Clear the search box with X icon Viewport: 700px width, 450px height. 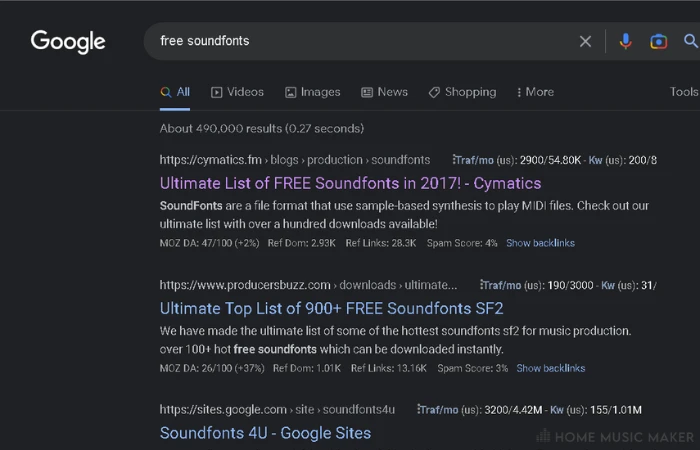click(x=585, y=42)
